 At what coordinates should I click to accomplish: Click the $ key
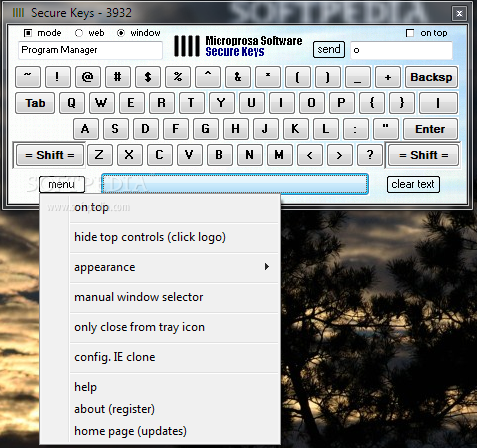(148, 77)
